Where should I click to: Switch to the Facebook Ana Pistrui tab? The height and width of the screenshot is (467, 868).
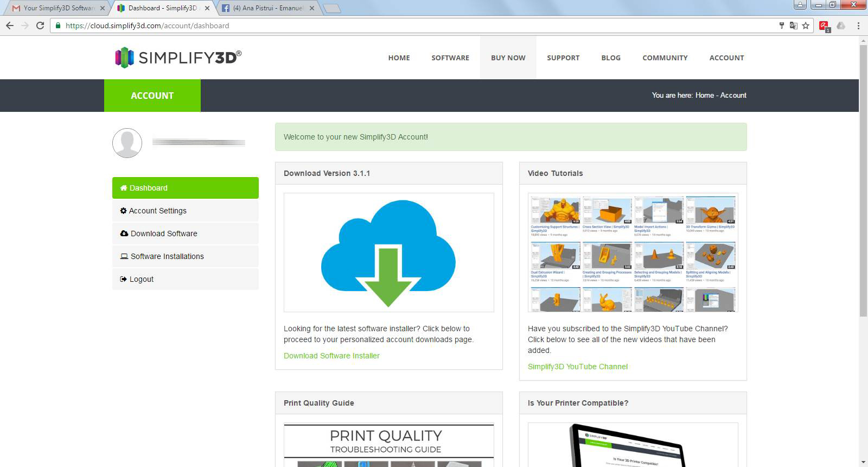[x=267, y=8]
